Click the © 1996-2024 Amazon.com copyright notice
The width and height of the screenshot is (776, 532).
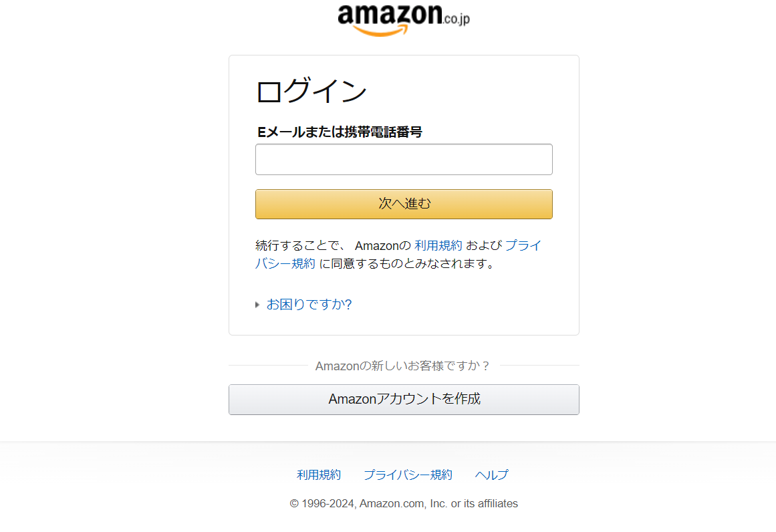pyautogui.click(x=404, y=503)
